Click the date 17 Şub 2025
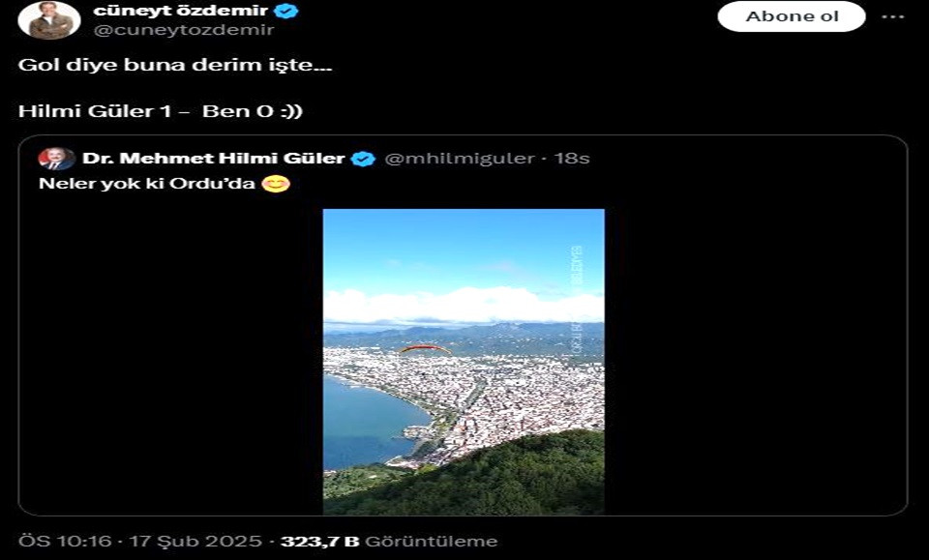The height and width of the screenshot is (560, 929). [195, 541]
